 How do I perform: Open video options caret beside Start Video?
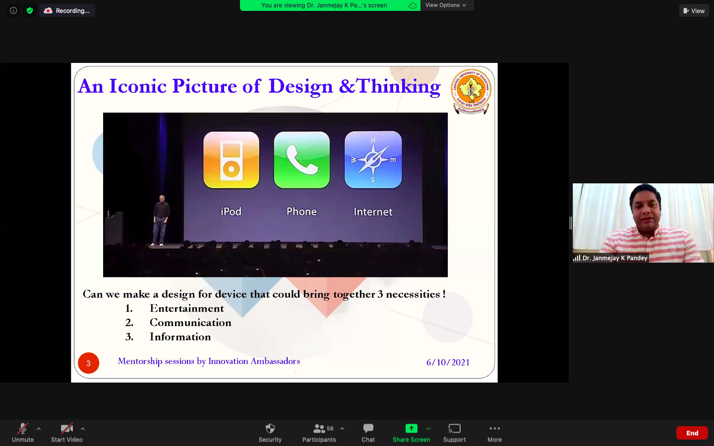pyautogui.click(x=82, y=429)
